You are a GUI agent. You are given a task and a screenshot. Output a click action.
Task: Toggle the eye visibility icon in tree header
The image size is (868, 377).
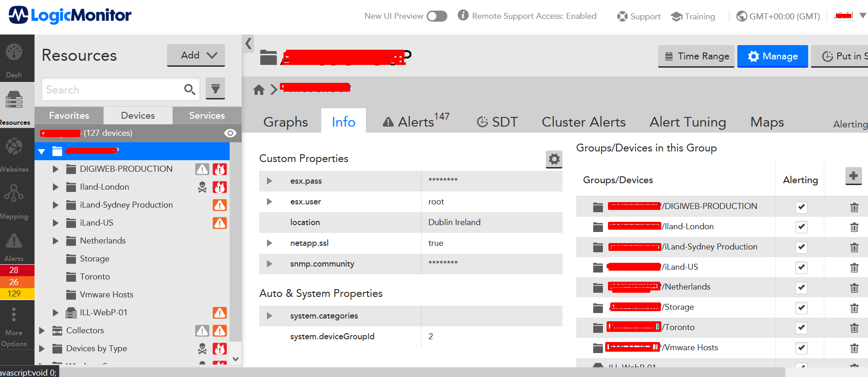pos(230,133)
